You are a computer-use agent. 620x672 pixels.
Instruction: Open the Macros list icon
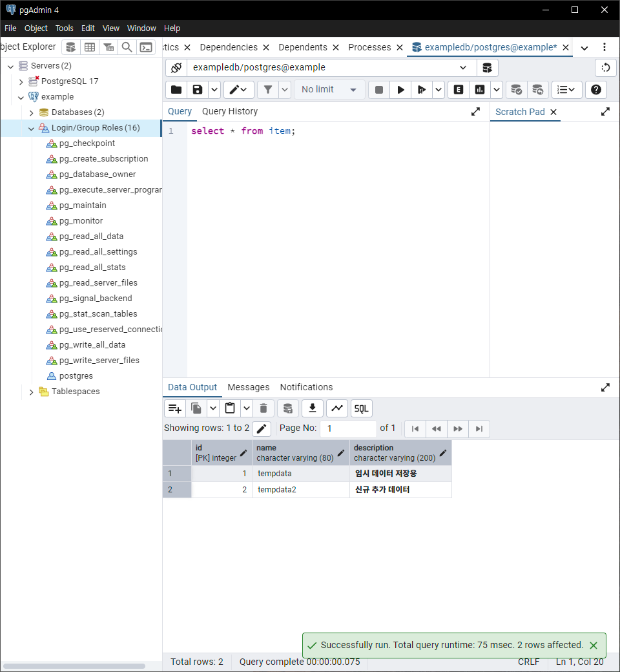[x=566, y=90]
